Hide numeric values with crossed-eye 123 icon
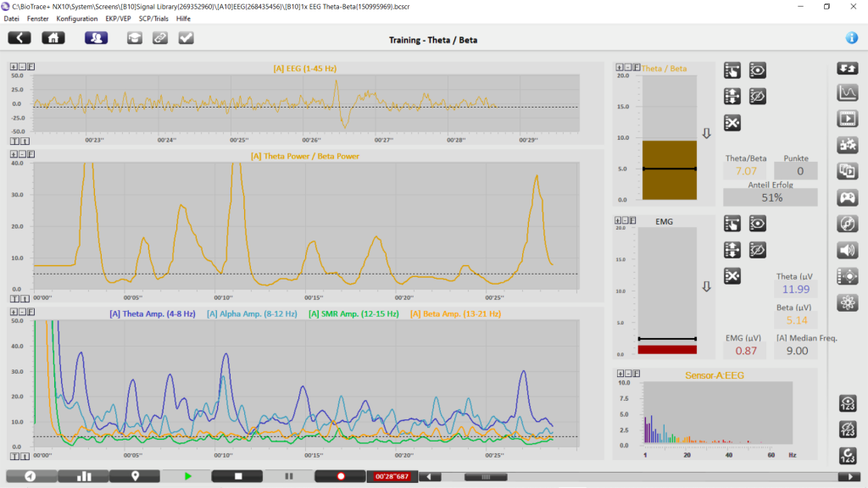Screen dimensions: 868x488 (848, 430)
